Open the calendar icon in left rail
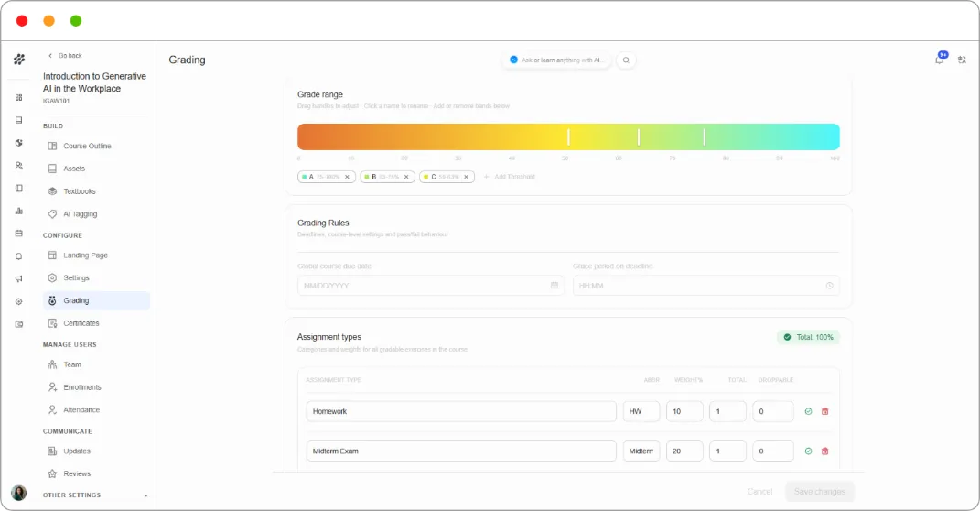The height and width of the screenshot is (511, 980). 18,234
